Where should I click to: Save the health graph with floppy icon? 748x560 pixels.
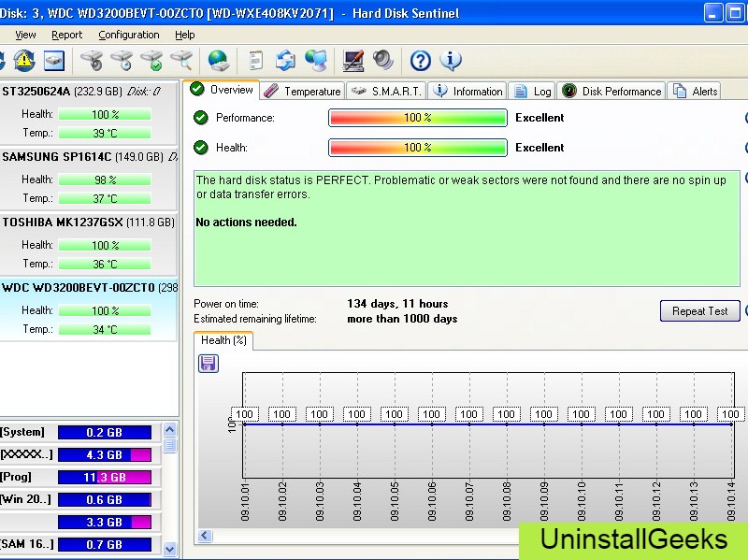tap(209, 364)
